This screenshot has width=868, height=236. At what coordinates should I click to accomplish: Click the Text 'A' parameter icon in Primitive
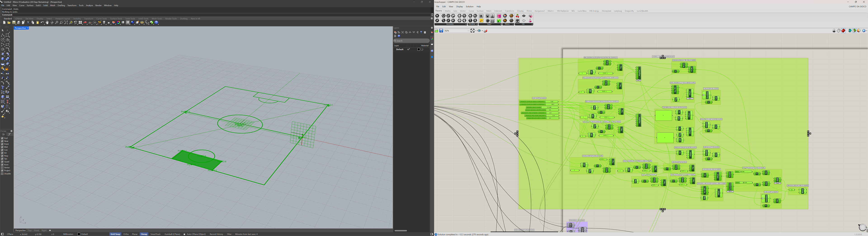click(x=475, y=21)
